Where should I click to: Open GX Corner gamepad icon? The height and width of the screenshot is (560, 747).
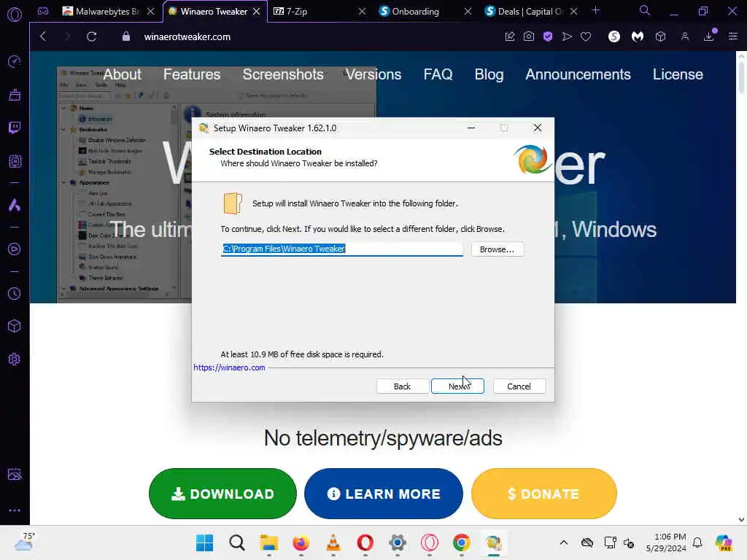(x=43, y=12)
